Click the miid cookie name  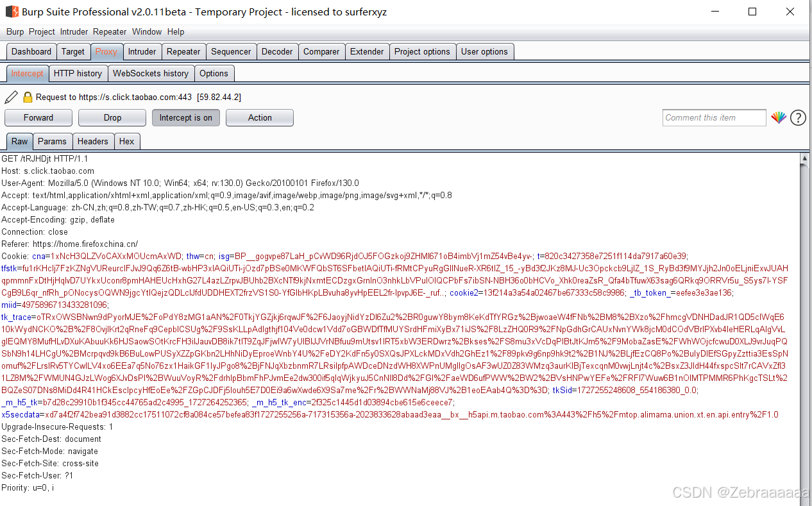click(x=9, y=305)
